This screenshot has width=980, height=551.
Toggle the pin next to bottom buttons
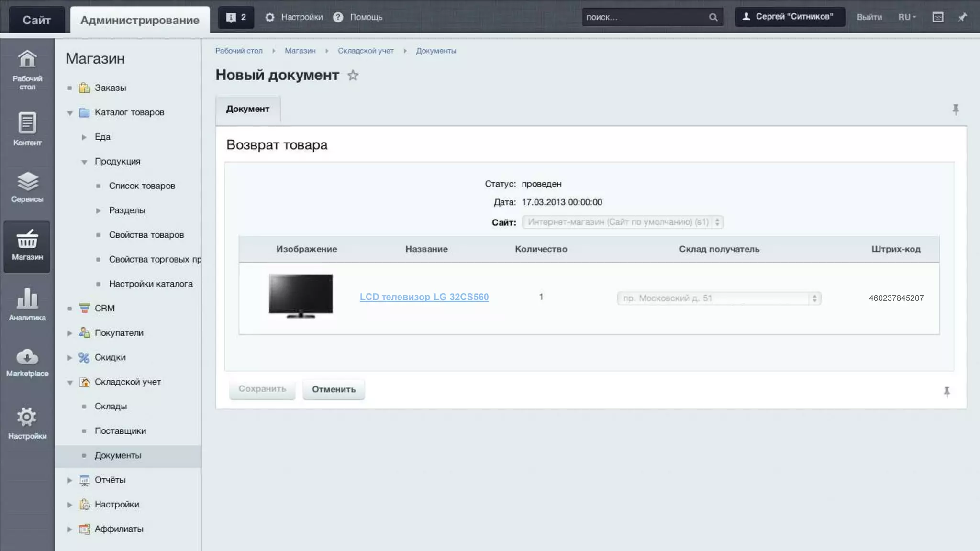pyautogui.click(x=947, y=392)
